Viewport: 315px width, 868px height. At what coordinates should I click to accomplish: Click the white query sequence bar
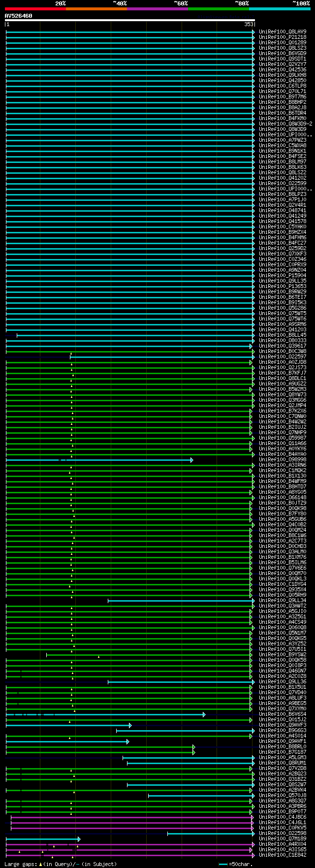tap(130, 20)
